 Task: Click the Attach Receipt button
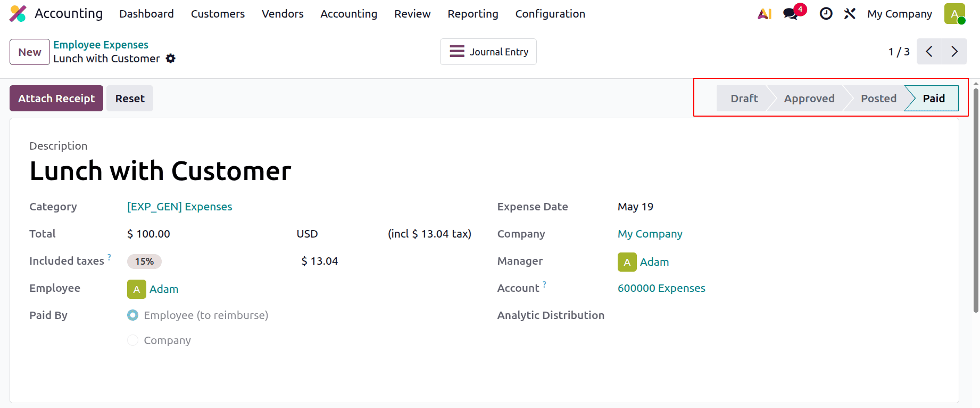[x=56, y=99]
